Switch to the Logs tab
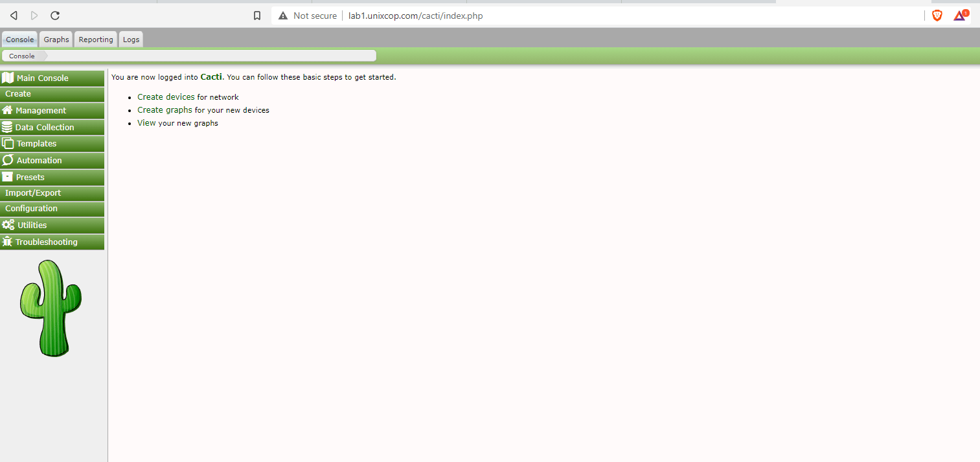The width and height of the screenshot is (980, 462). coord(131,40)
